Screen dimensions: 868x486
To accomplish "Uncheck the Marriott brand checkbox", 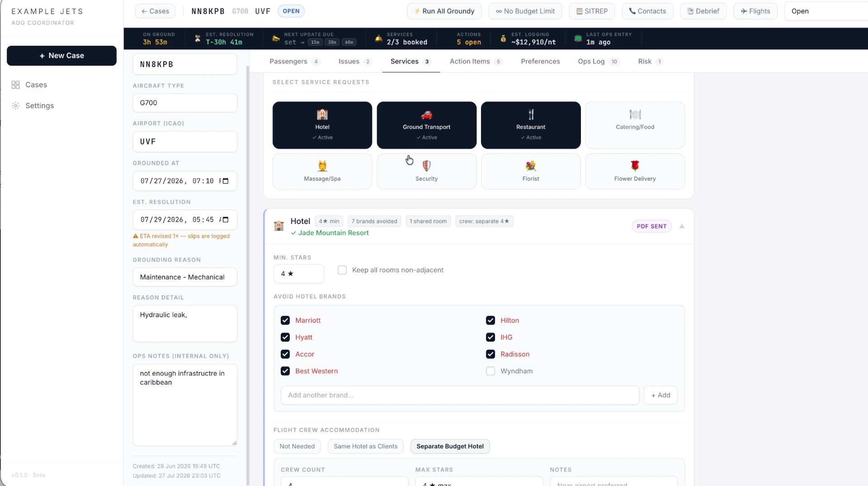I will pyautogui.click(x=285, y=320).
